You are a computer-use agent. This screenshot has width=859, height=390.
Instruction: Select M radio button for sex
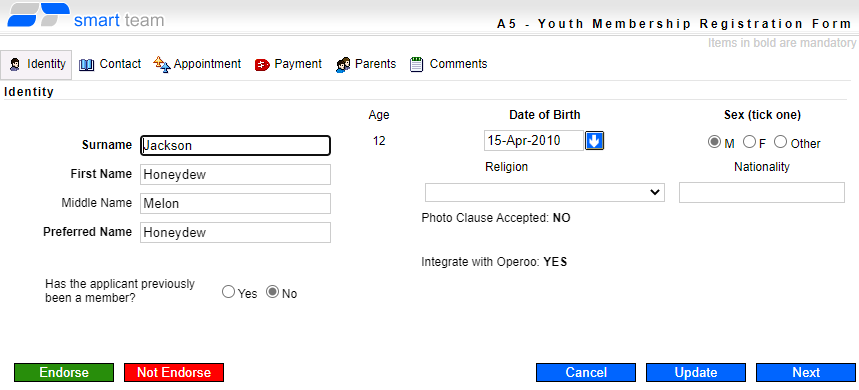(714, 142)
